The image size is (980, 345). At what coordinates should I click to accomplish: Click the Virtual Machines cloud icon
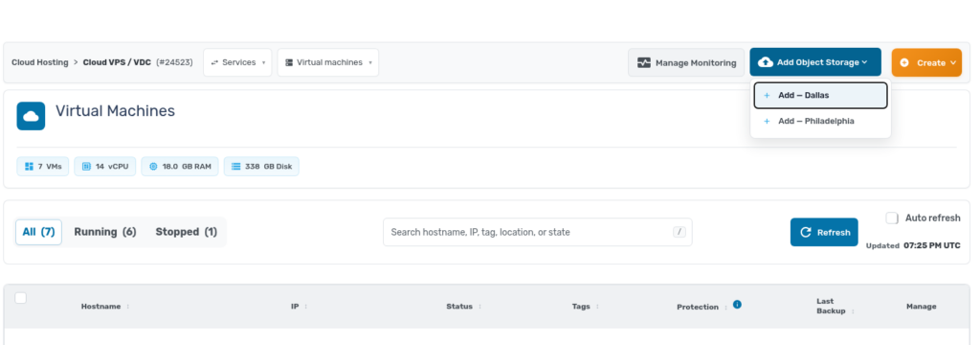click(31, 116)
